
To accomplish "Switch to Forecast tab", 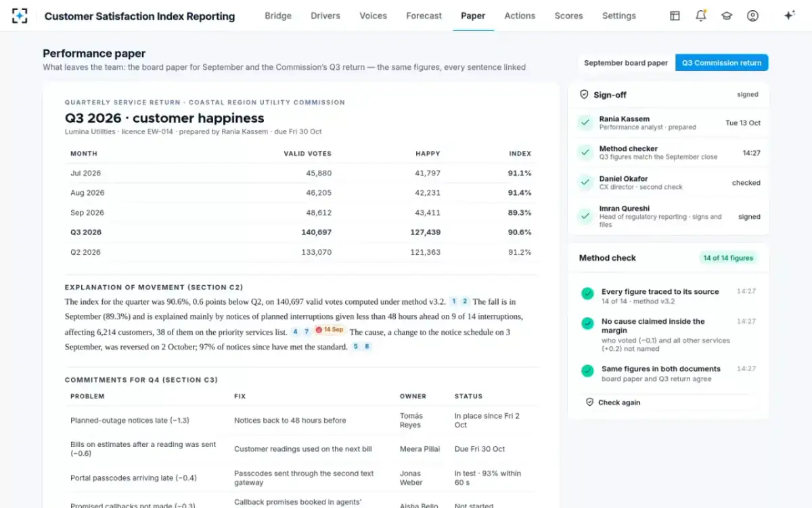I will pyautogui.click(x=424, y=16).
